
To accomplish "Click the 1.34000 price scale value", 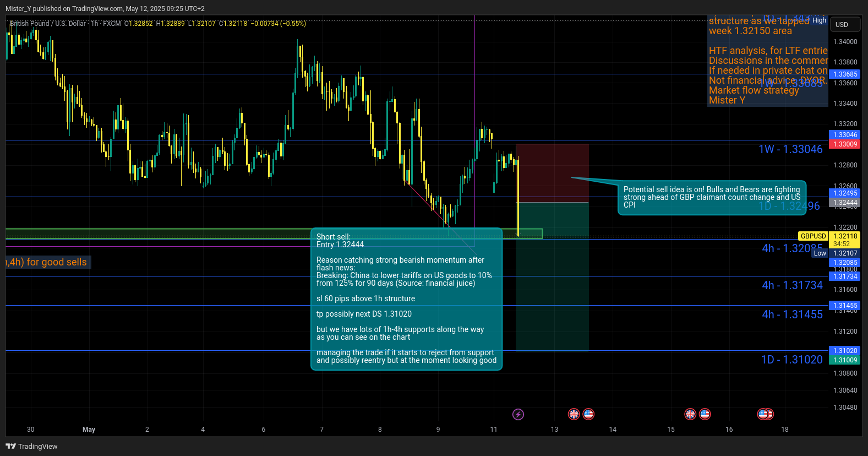I will 845,42.
